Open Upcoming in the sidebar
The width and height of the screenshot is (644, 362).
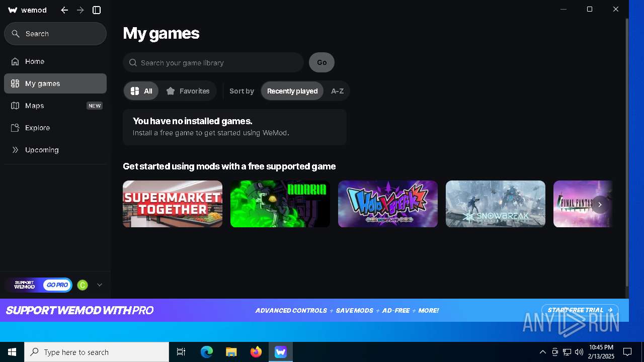tap(55, 150)
